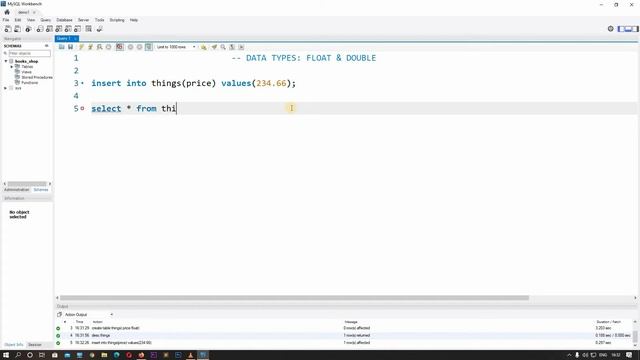
Task: Toggle autocommit mode
Action: pyautogui.click(x=149, y=47)
